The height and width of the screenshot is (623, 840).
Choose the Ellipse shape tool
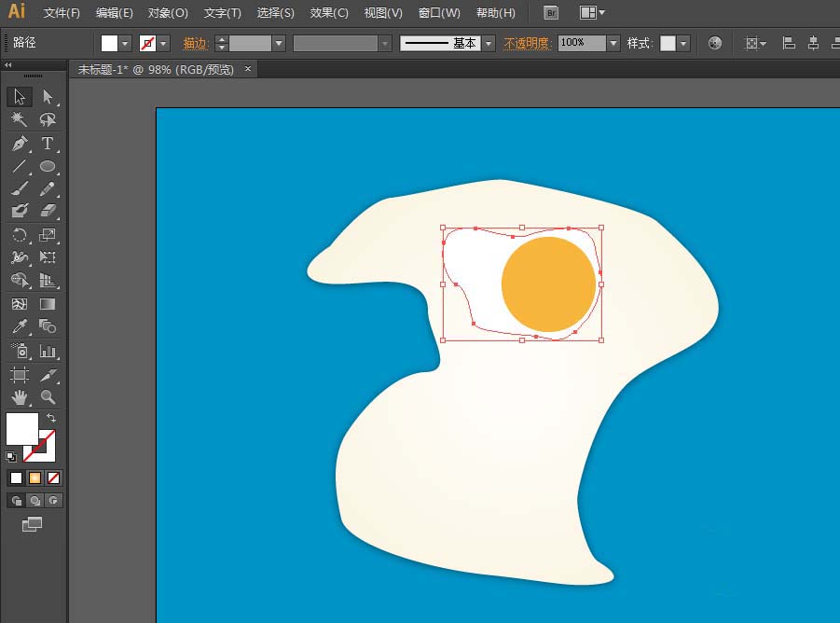click(x=48, y=167)
